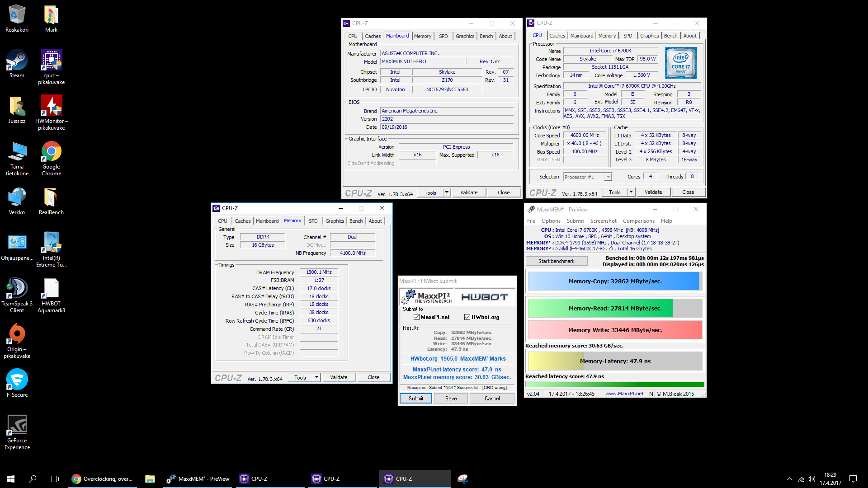The height and width of the screenshot is (488, 868).
Task: Click Memory-Write result bar
Action: (615, 330)
